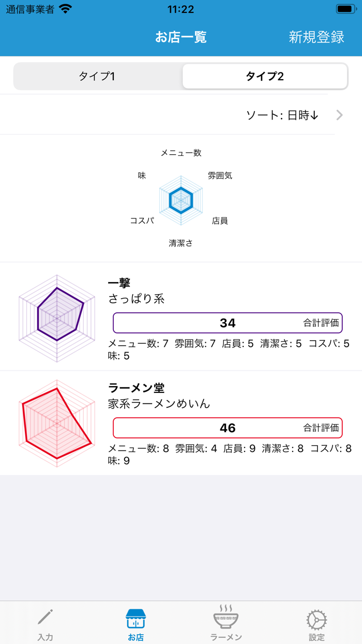Screen dimensions: 362x644
Task: Tap the お店 shop icon
Action: [x=135, y=618]
